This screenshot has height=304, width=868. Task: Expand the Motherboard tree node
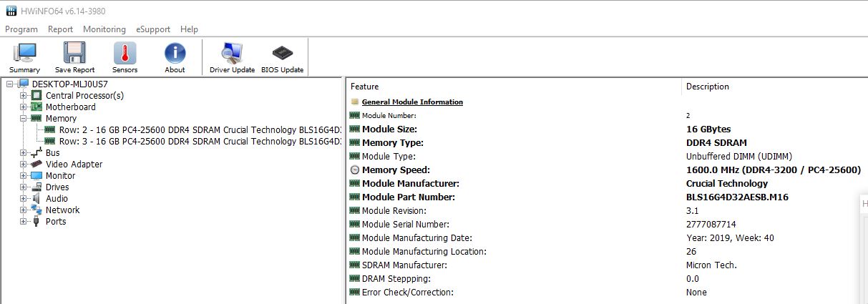point(24,107)
